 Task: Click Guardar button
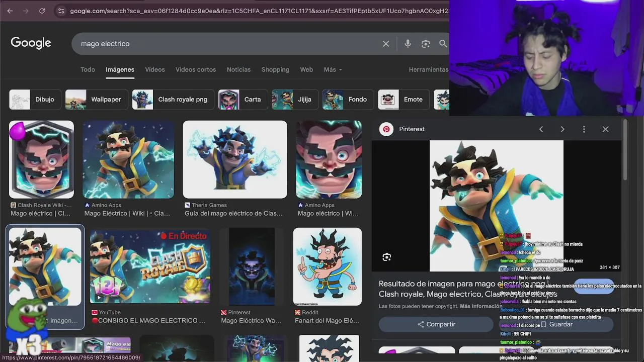[x=556, y=324]
